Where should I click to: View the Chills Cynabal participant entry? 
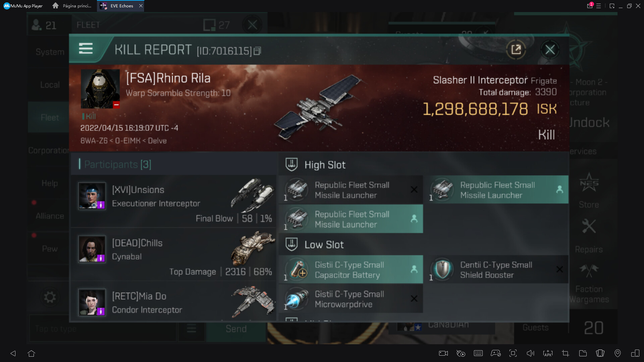[x=173, y=254]
